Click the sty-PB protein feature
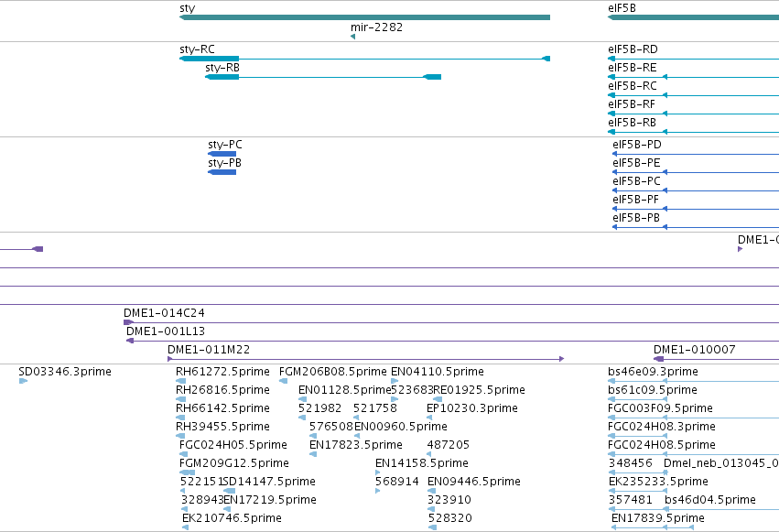779x532 pixels. [222, 172]
